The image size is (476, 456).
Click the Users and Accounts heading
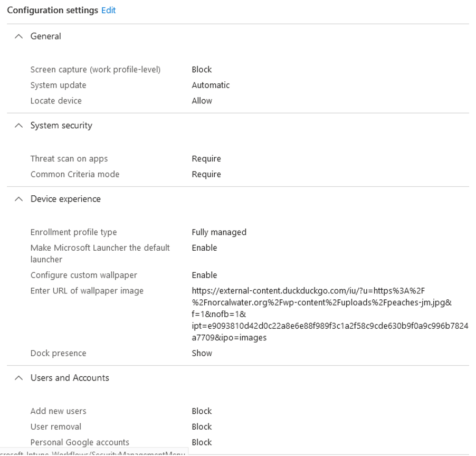[x=70, y=378]
